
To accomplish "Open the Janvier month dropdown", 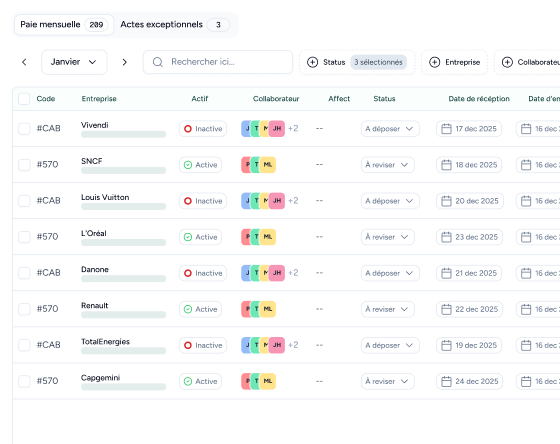I will click(x=74, y=62).
